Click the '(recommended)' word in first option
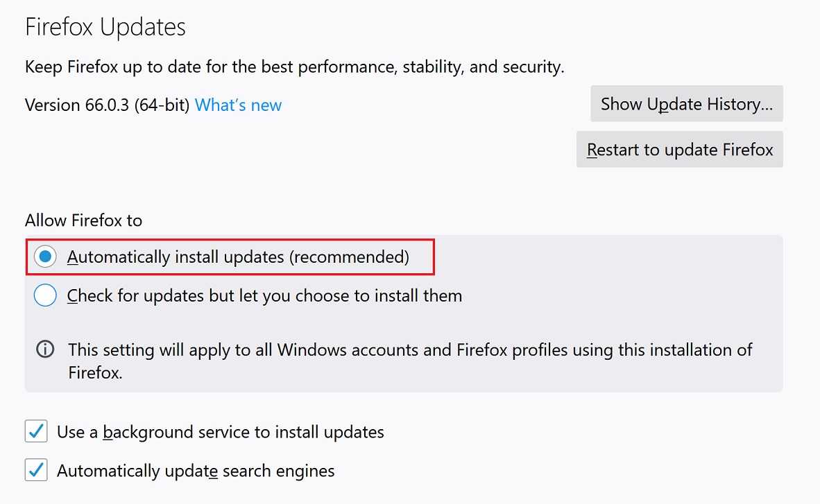The height and width of the screenshot is (504, 820). [350, 257]
